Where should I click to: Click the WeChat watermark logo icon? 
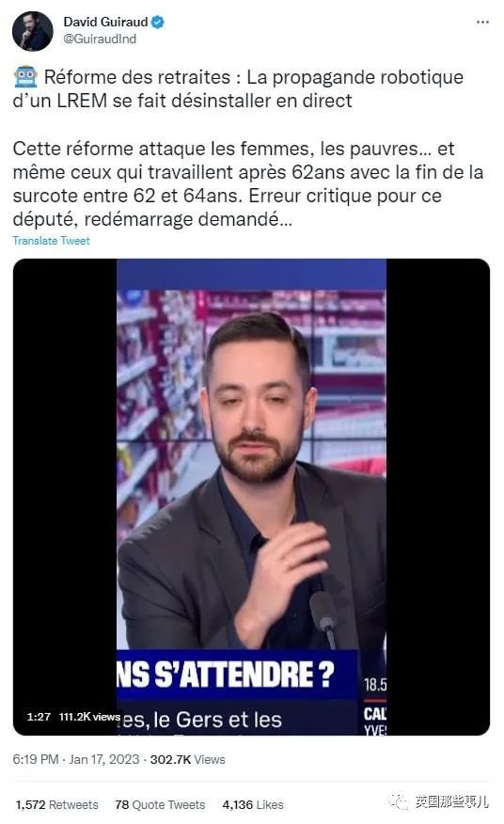point(398,802)
